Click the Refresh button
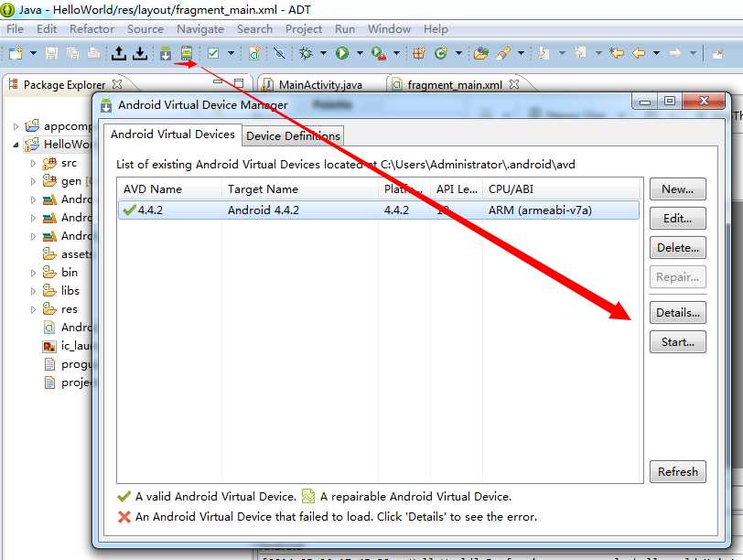The width and height of the screenshot is (743, 560). 678,472
